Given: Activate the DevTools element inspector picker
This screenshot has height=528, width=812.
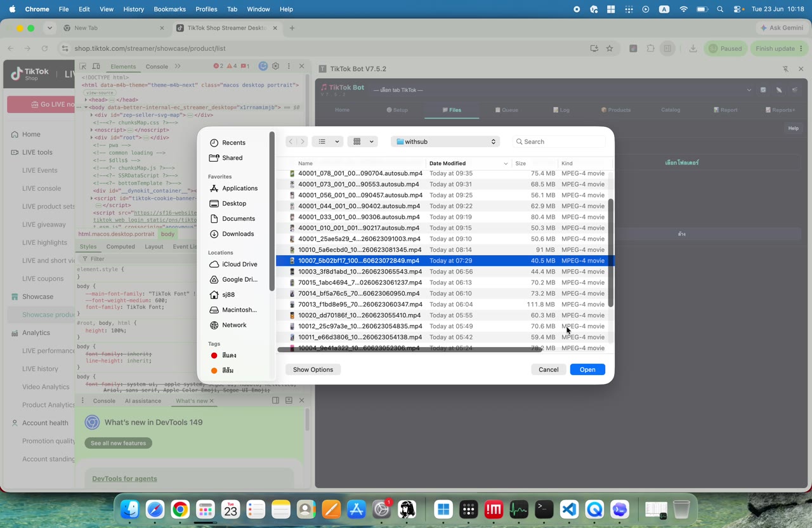Looking at the screenshot, I should tap(83, 66).
